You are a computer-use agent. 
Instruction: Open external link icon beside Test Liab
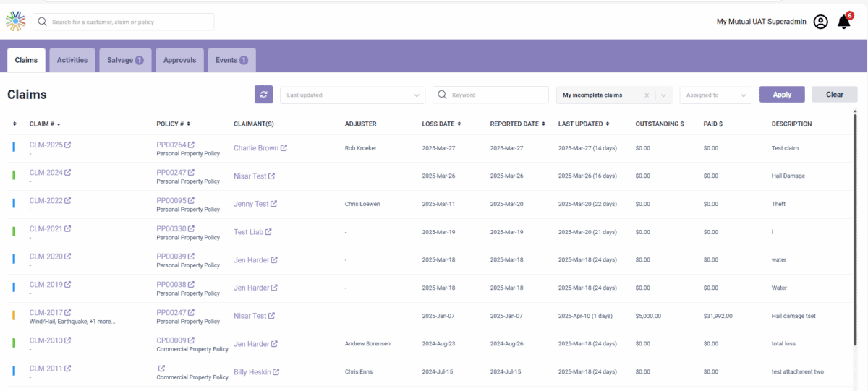coord(268,232)
